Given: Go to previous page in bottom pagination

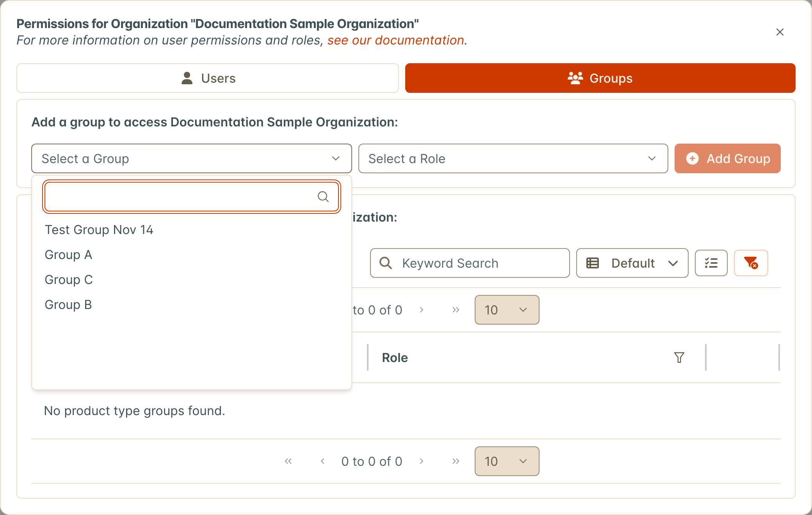Looking at the screenshot, I should click(x=322, y=461).
